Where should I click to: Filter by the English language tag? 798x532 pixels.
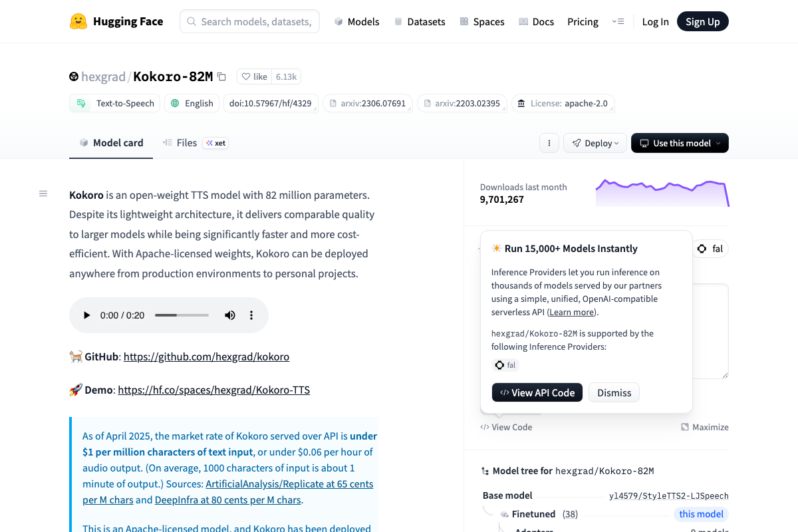pos(192,103)
